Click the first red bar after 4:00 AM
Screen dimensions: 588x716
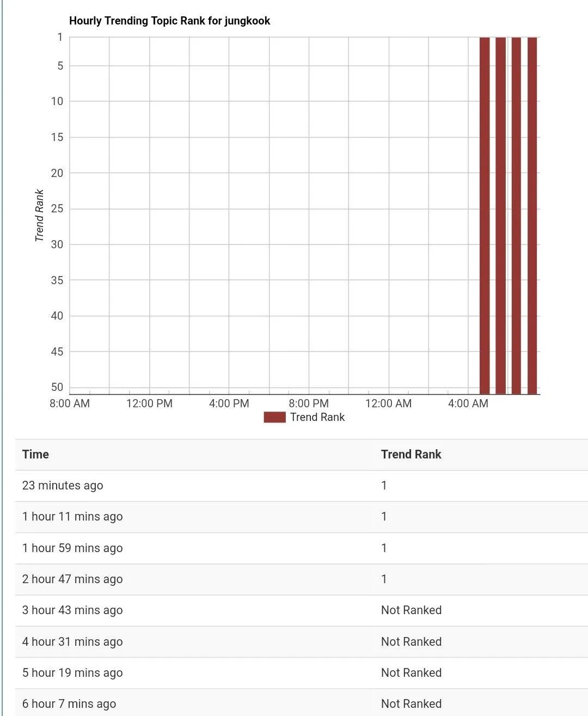[x=485, y=215]
